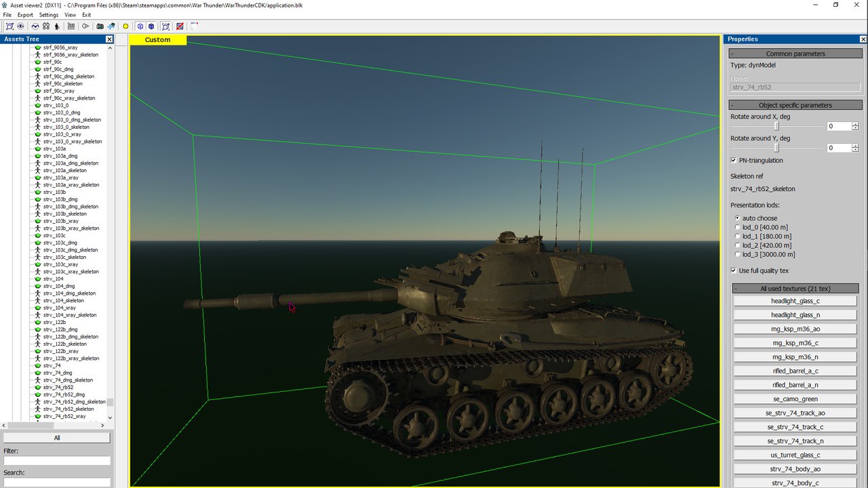Image resolution: width=868 pixels, height=488 pixels.
Task: Click the red-slashed square toolbar icon
Action: coord(180,26)
